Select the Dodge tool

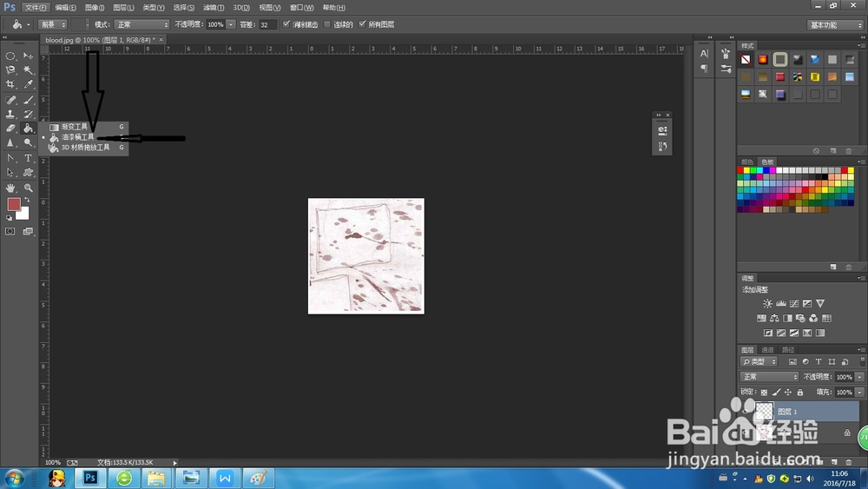[28, 143]
